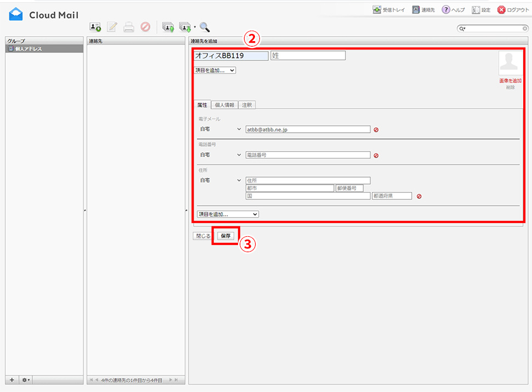The image size is (532, 392).
Task: Click the export contacts toolbar icon
Action: pyautogui.click(x=185, y=27)
